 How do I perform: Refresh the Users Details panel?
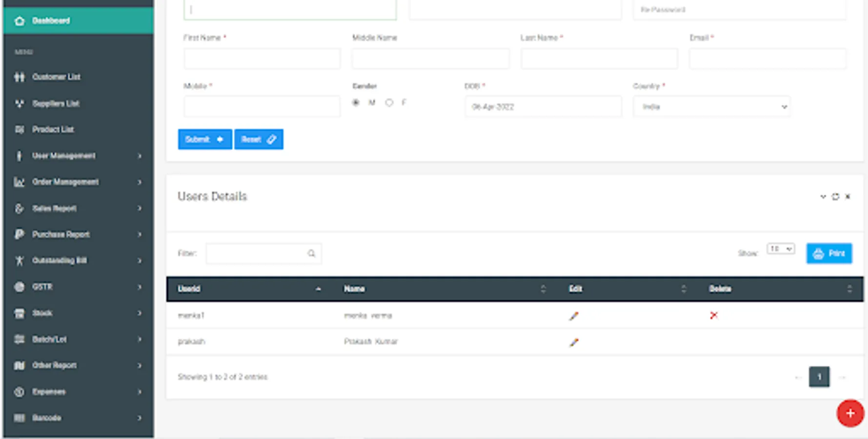pyautogui.click(x=835, y=197)
